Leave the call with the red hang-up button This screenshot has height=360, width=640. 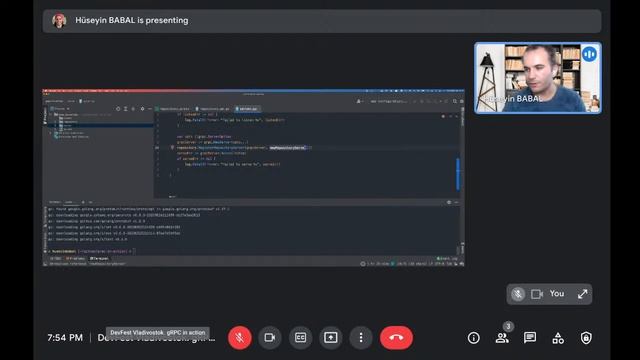[396, 338]
